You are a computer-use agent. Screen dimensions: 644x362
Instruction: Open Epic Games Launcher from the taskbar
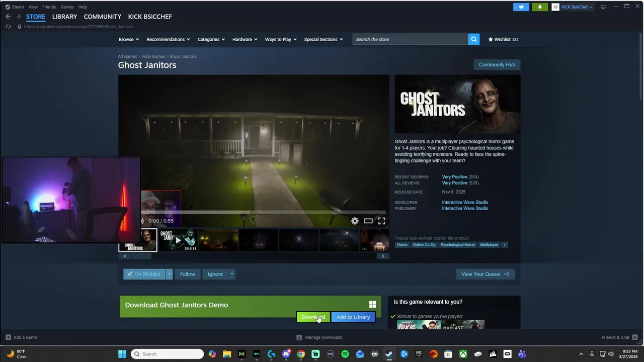pyautogui.click(x=419, y=354)
